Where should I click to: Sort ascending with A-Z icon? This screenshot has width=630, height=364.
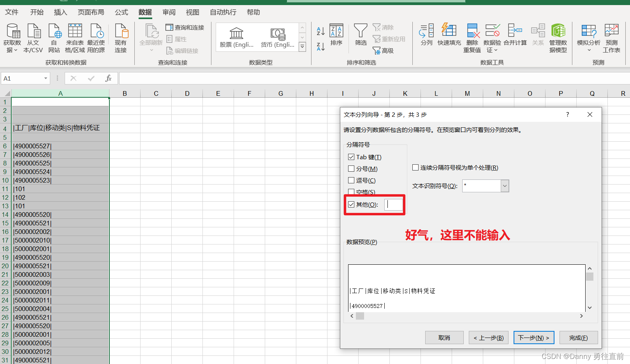click(x=320, y=31)
